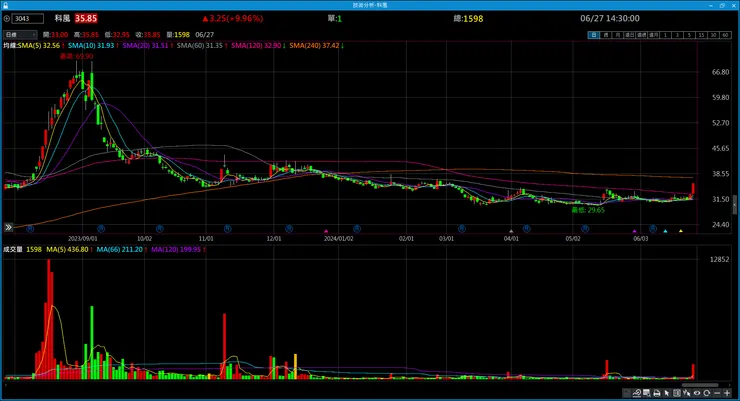Choose the 3 minute timeframe button
The height and width of the screenshot is (401, 740).
(x=677, y=35)
